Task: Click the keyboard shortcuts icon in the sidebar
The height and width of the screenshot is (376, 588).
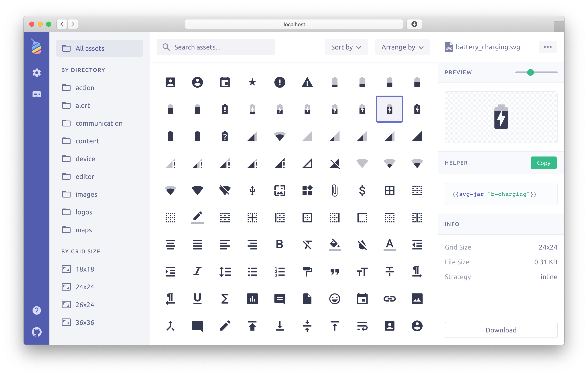Action: point(37,94)
